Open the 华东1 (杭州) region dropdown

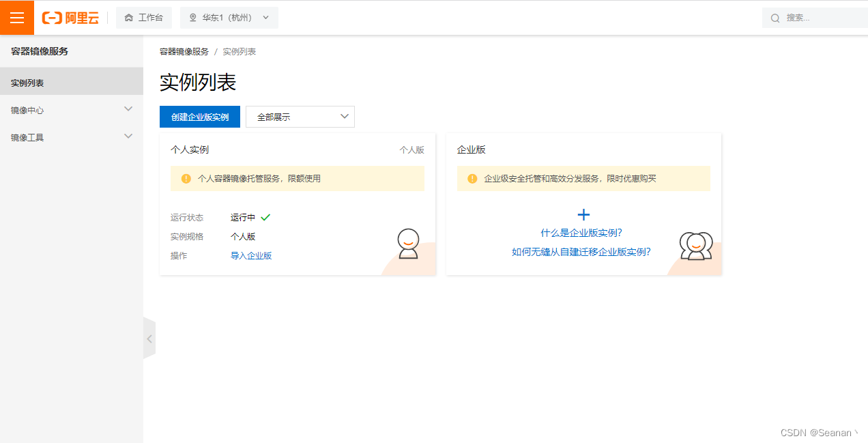[229, 17]
